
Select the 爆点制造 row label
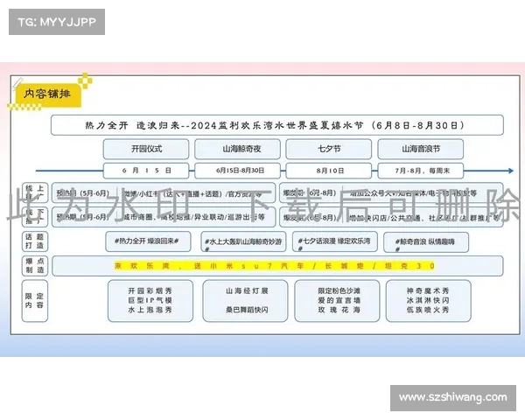35,266
